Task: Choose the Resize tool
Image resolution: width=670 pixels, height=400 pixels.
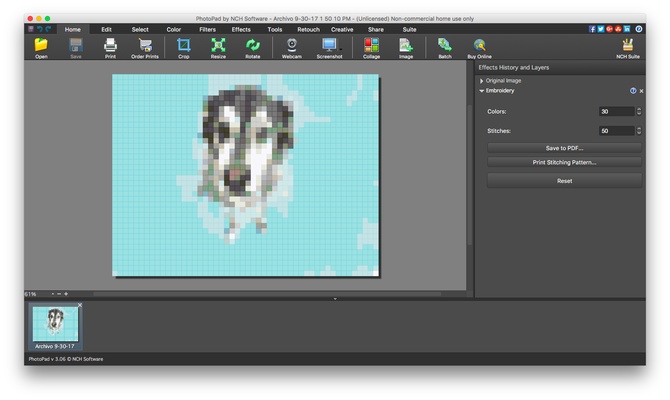Action: [218, 45]
